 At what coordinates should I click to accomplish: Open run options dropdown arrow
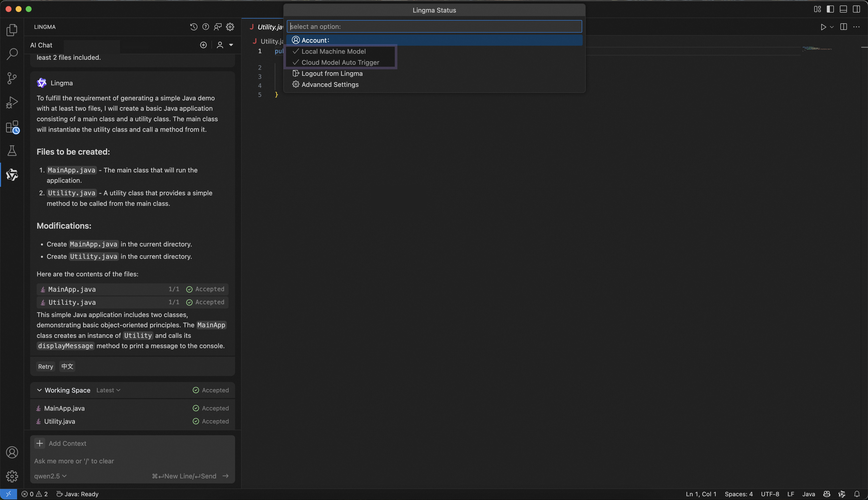pyautogui.click(x=832, y=27)
